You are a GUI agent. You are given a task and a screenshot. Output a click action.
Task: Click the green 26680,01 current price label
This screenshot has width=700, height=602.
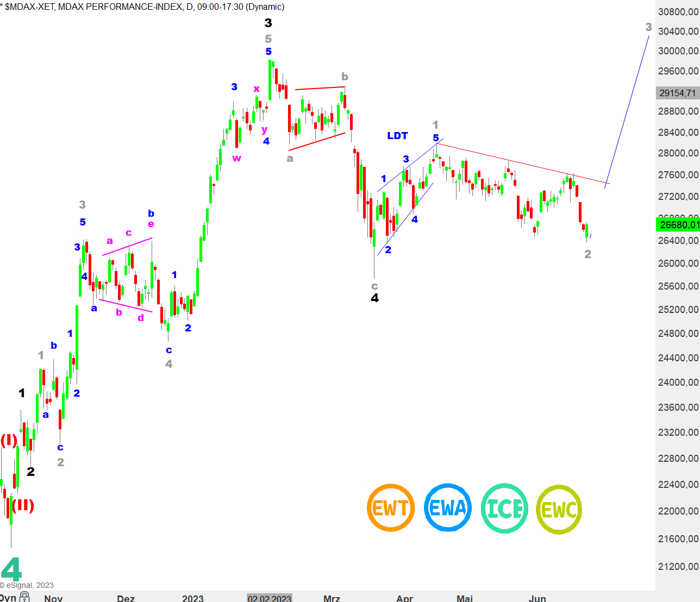677,224
